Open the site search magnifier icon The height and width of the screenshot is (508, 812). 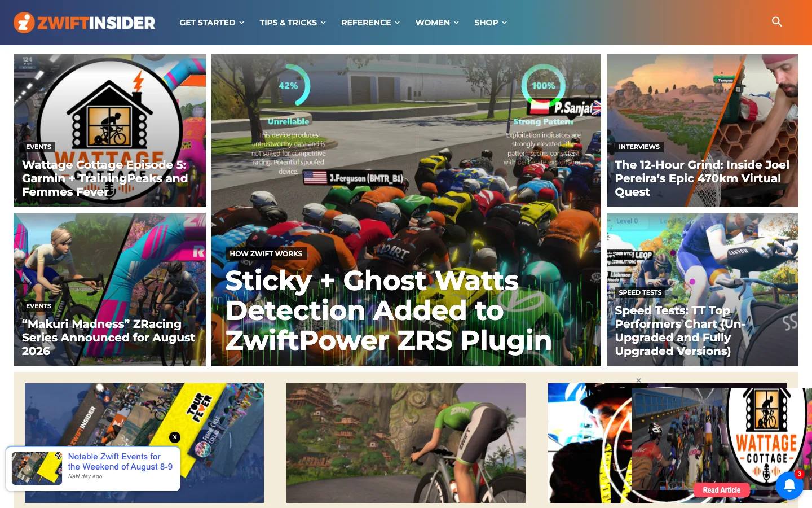point(777,22)
